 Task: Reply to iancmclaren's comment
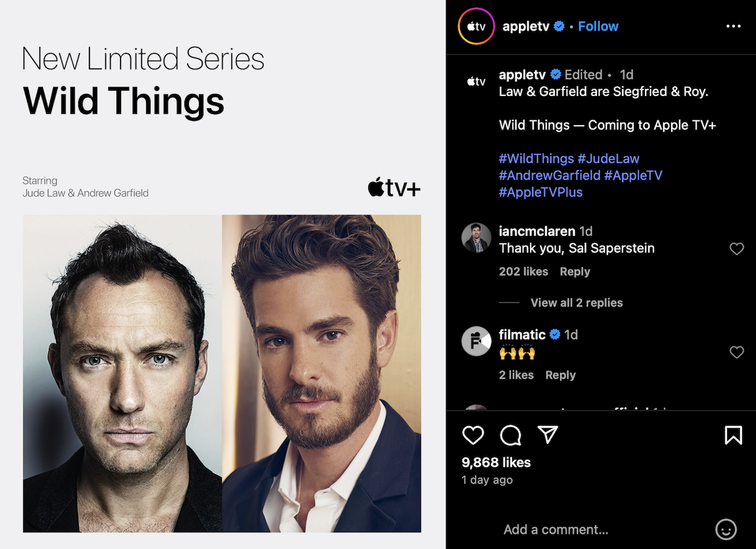tap(575, 271)
